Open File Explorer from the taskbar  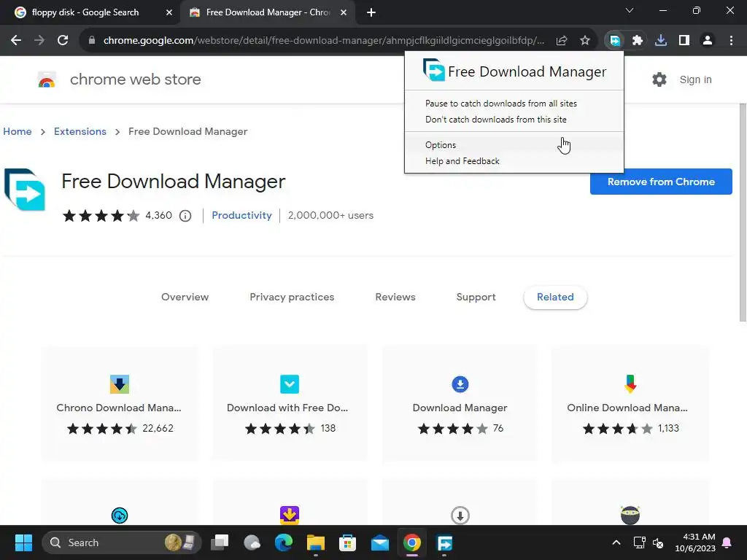coord(315,542)
